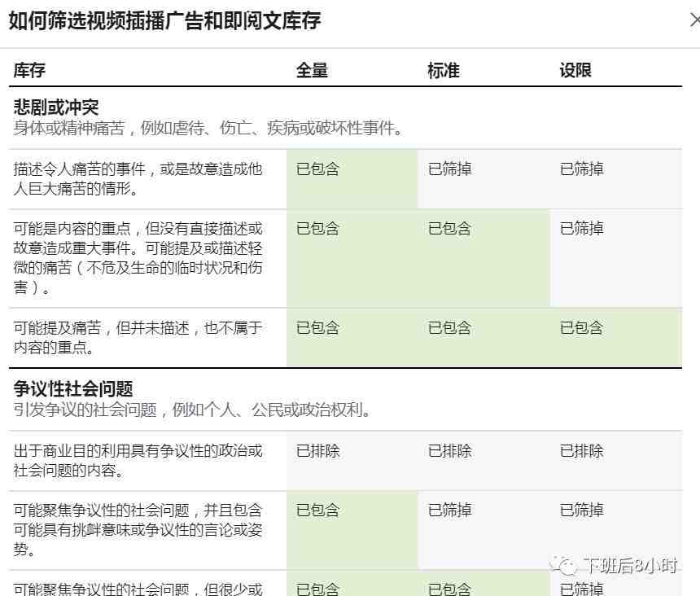Click the dialog title 如何筛选视频插播广告和即阅文库存

164,20
